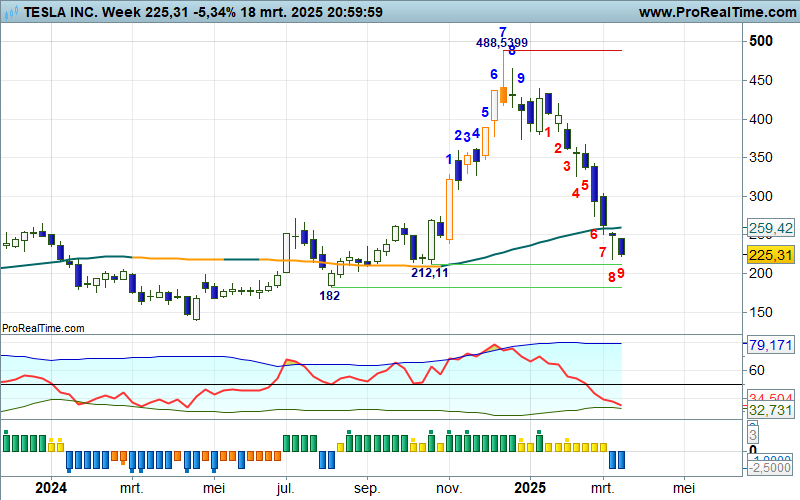Select the indicator value label 79,171

click(770, 345)
